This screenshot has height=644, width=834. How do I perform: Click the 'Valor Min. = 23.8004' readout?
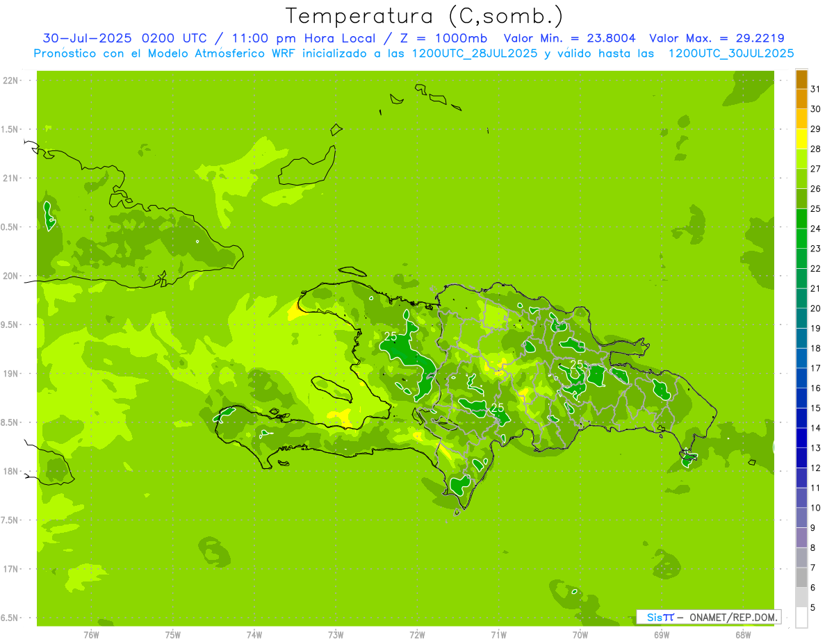click(569, 38)
